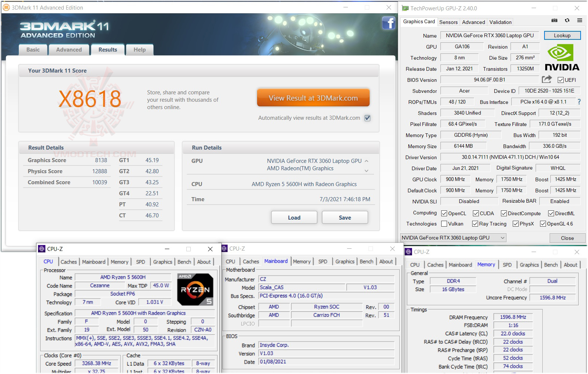
Task: Open the Graphics tab in CPU-Z Timings window
Action: tap(529, 265)
